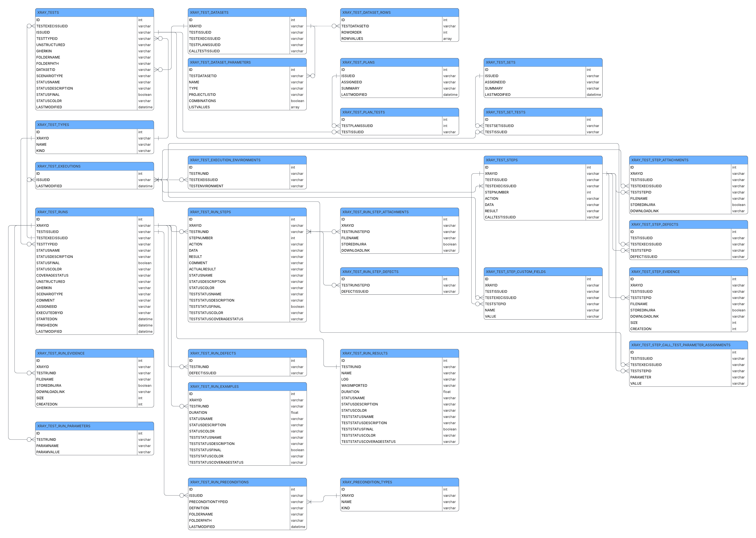
Task: Click the LOG field in XRAY_TEST_RUN_RESULTS
Action: pos(399,379)
